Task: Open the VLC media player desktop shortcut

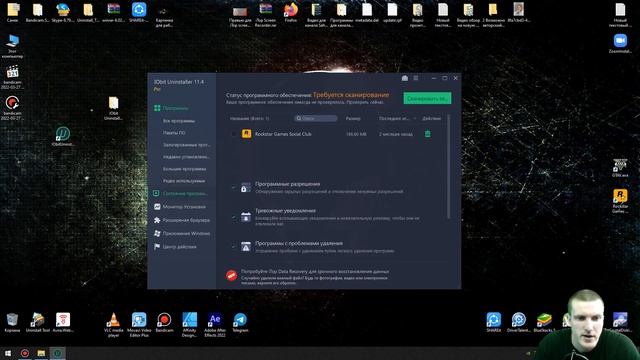Action: tap(113, 325)
